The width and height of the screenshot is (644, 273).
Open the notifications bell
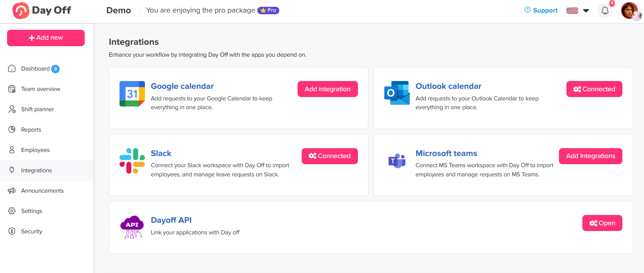[x=605, y=11]
